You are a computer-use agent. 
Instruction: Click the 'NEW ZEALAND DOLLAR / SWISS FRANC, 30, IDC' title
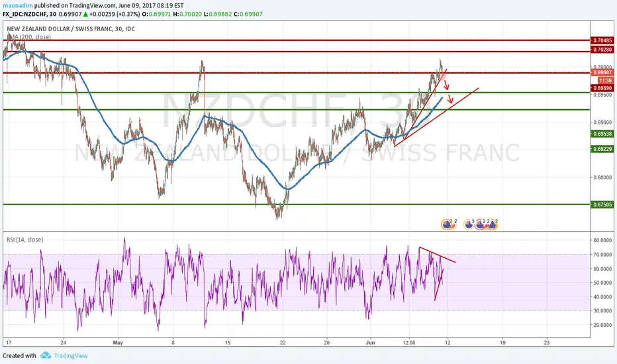pos(71,28)
